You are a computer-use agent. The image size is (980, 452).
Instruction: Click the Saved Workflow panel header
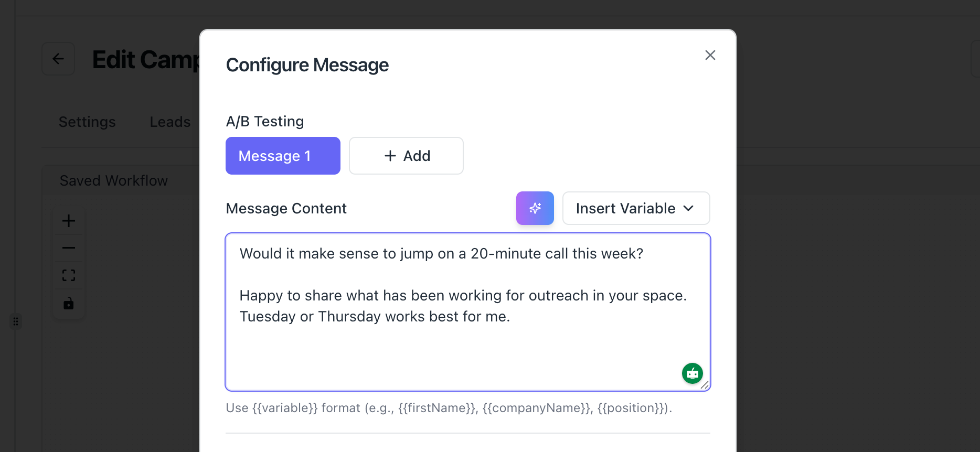point(114,180)
